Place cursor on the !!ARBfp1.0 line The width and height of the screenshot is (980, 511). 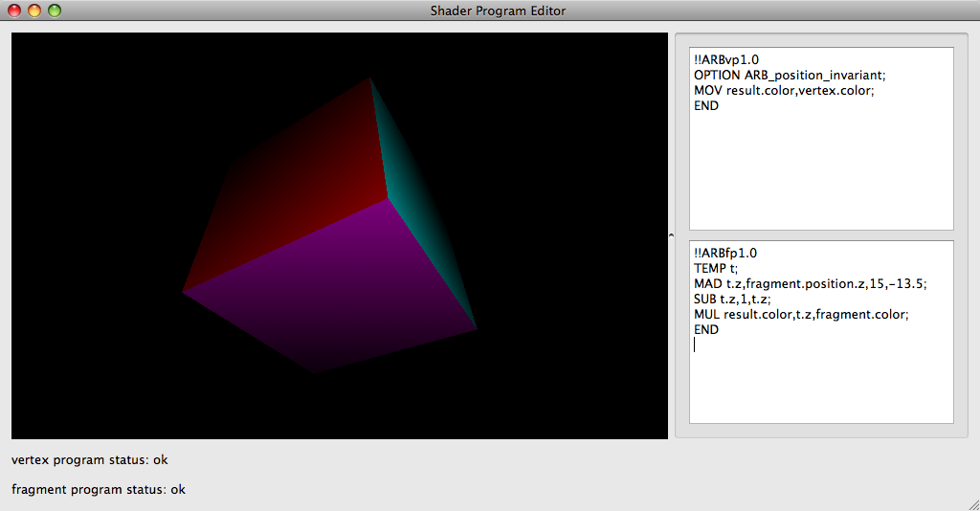click(x=725, y=254)
